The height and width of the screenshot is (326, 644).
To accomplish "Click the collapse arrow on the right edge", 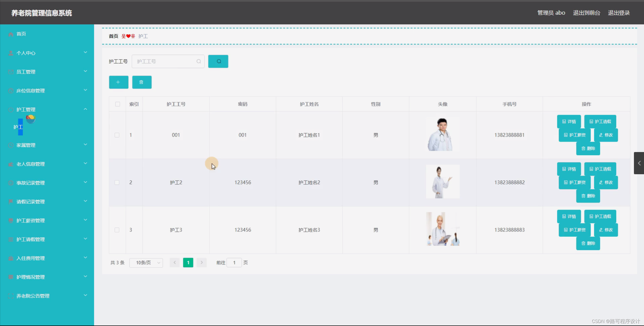I will point(639,163).
